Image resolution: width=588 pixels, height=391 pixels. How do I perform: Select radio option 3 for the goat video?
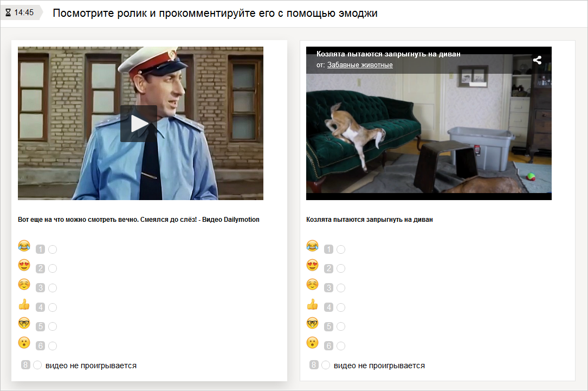point(341,288)
